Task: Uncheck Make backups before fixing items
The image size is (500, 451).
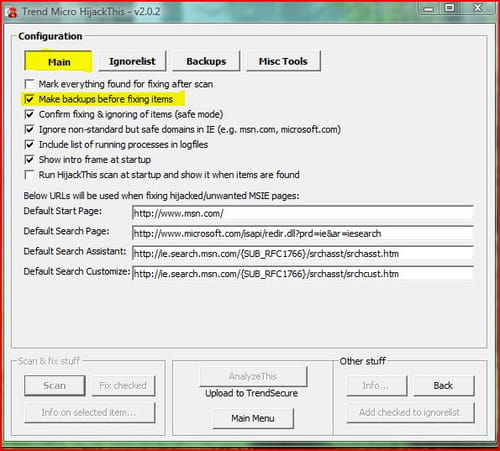Action: [29, 99]
